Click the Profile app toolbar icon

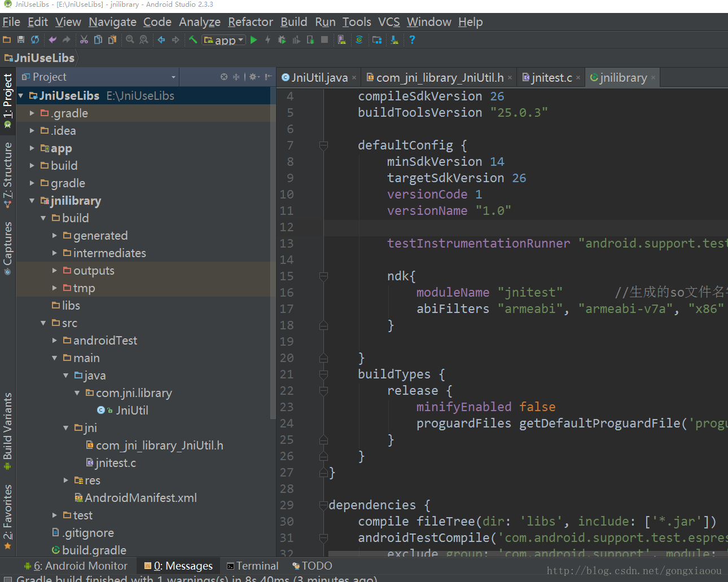coord(296,39)
